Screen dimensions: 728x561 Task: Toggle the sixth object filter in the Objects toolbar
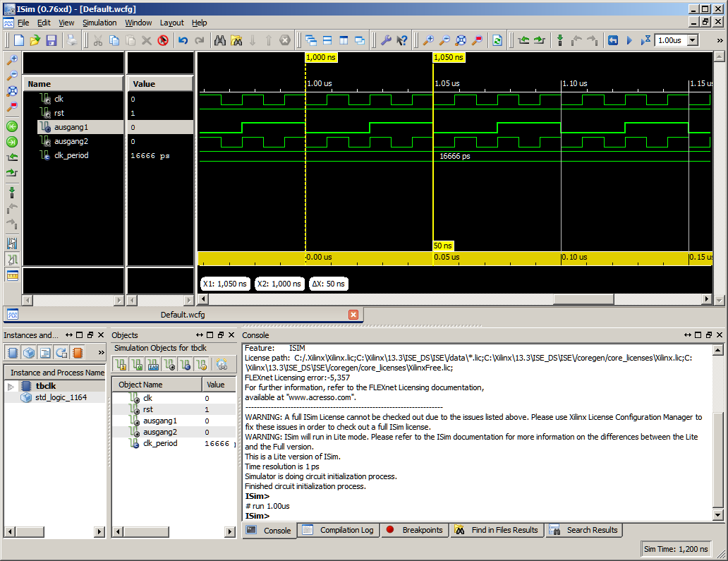tap(202, 365)
